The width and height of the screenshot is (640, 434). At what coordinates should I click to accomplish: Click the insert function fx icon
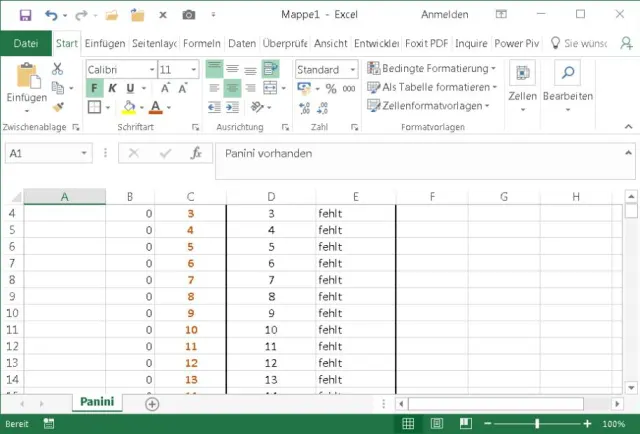pyautogui.click(x=197, y=154)
